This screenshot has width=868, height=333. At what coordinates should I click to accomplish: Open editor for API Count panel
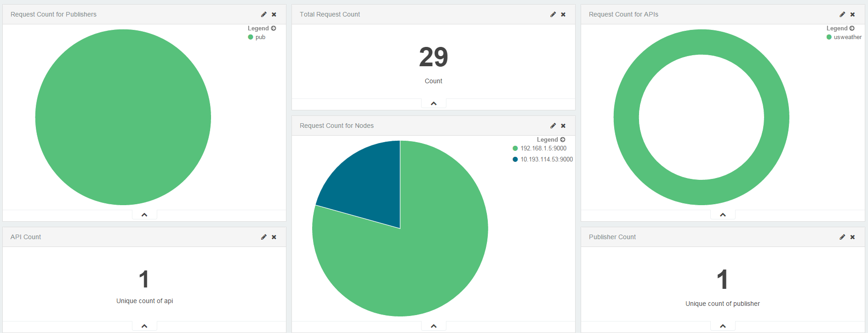pos(264,237)
